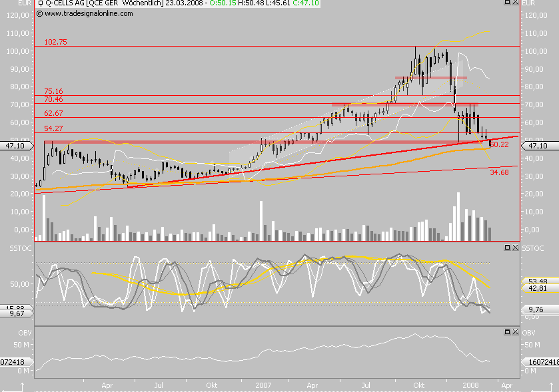Viewport: 559px width, 392px height.
Task: Click the 42,81 stochastic value marker
Action: [x=539, y=288]
